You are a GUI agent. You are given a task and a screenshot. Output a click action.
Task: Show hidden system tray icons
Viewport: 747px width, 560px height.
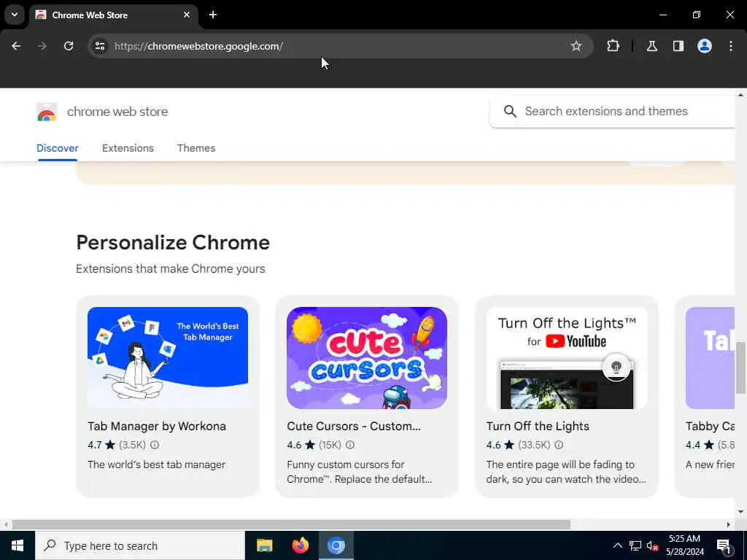point(617,545)
